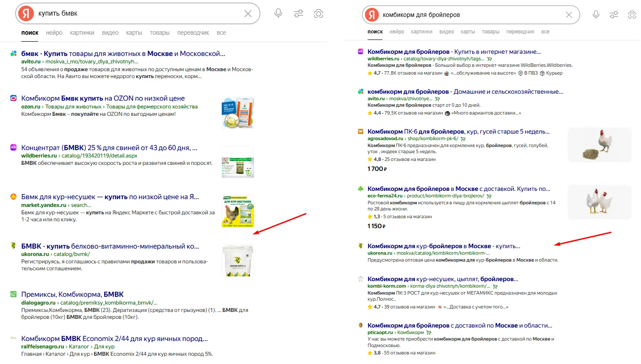Click the 'dialogagro.ru' URL under 'Премиксы, Комбикорма, БМВК'
Image resolution: width=641 pixels, height=364 pixels.
coord(38,303)
